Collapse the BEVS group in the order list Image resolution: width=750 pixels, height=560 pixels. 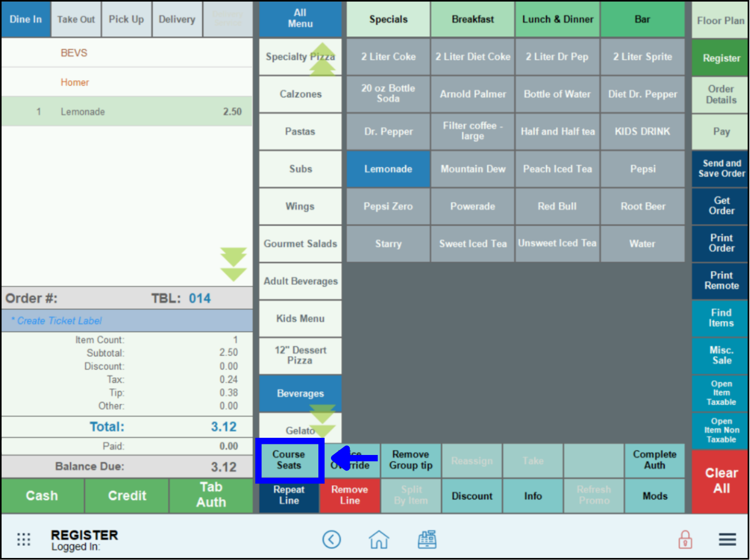[74, 53]
